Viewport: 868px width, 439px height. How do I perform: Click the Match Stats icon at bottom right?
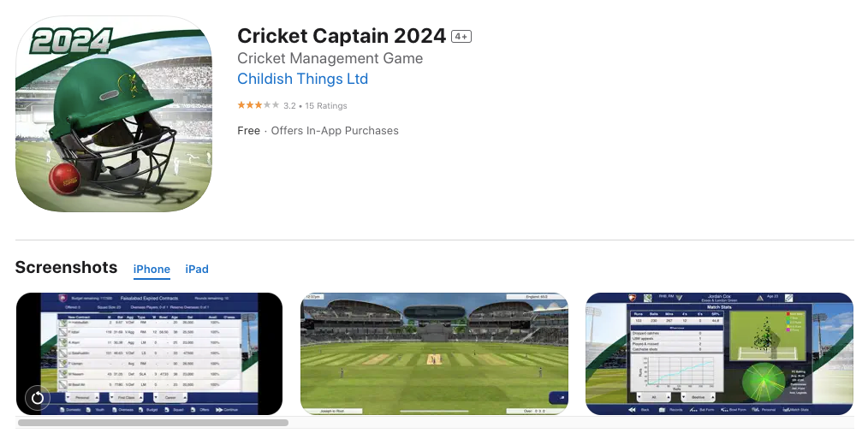[x=787, y=410]
